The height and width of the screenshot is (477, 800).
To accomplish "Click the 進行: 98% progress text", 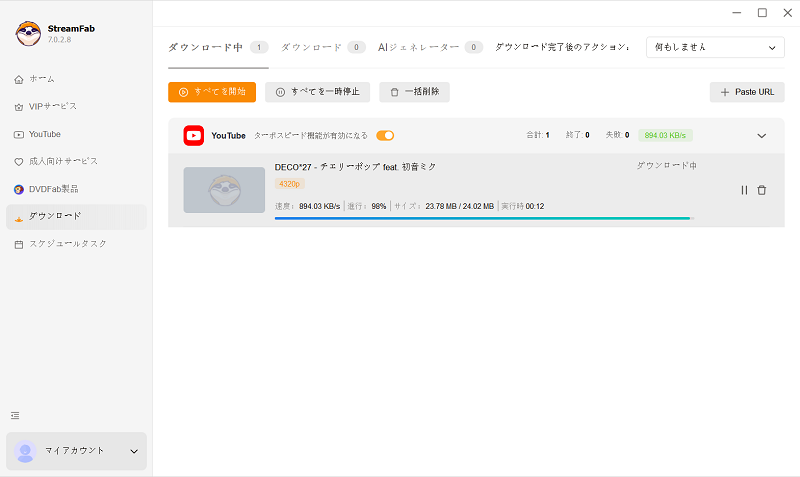I will click(367, 206).
